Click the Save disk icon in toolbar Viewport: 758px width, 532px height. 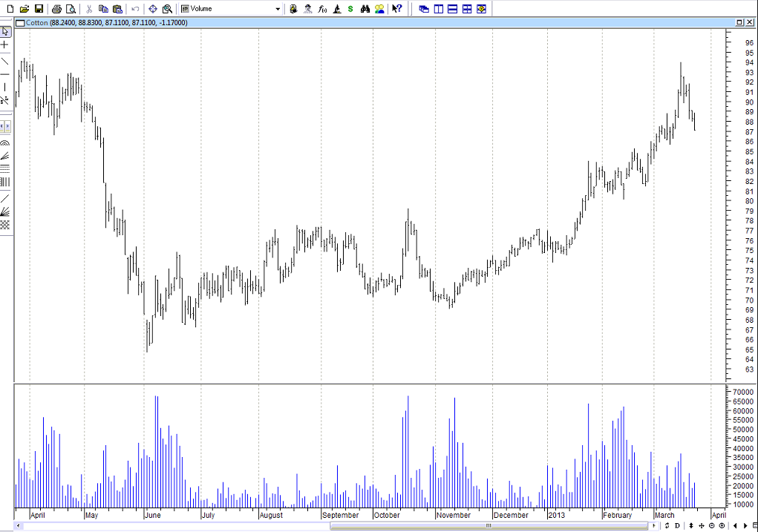(x=39, y=9)
